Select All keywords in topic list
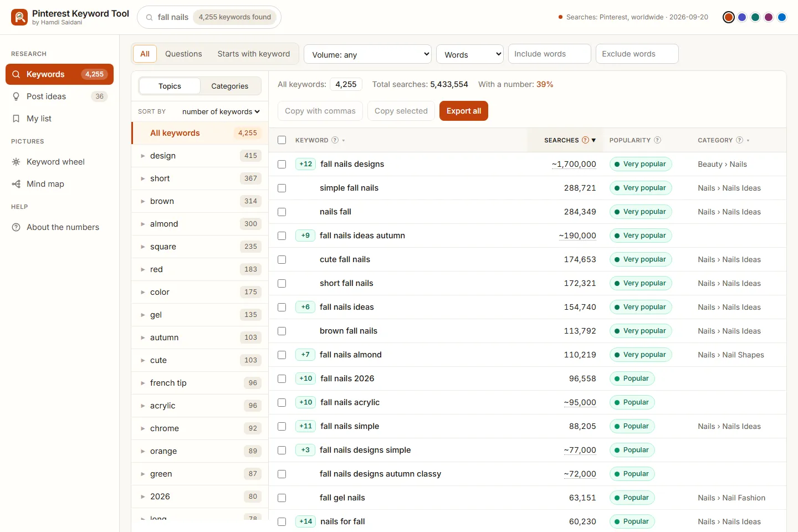Viewport: 798px width, 532px height. (200, 133)
